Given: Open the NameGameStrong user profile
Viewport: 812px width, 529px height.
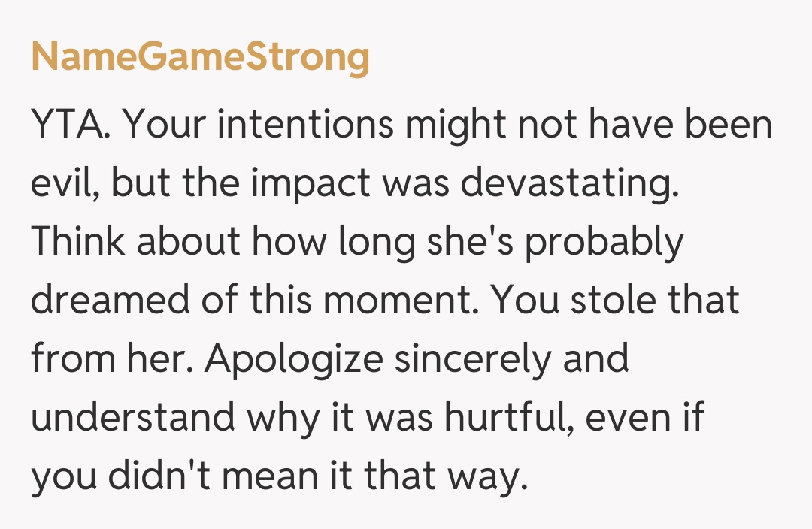Looking at the screenshot, I should 200,56.
